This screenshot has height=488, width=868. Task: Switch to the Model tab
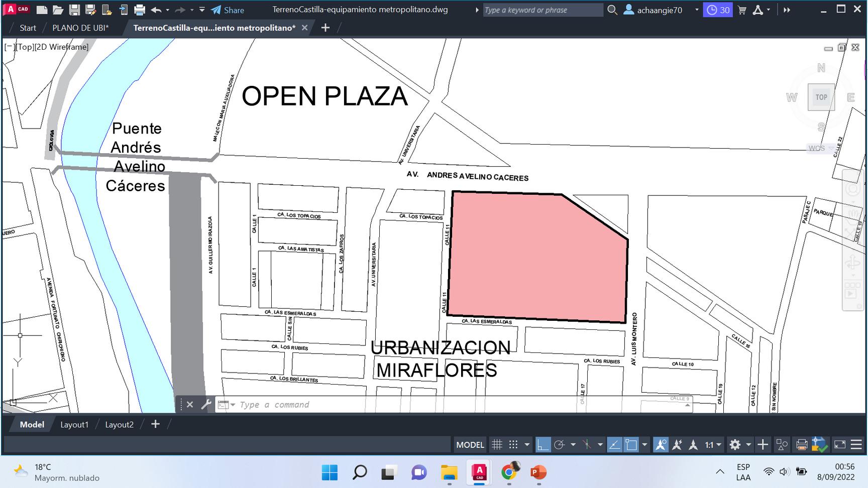tap(32, 425)
